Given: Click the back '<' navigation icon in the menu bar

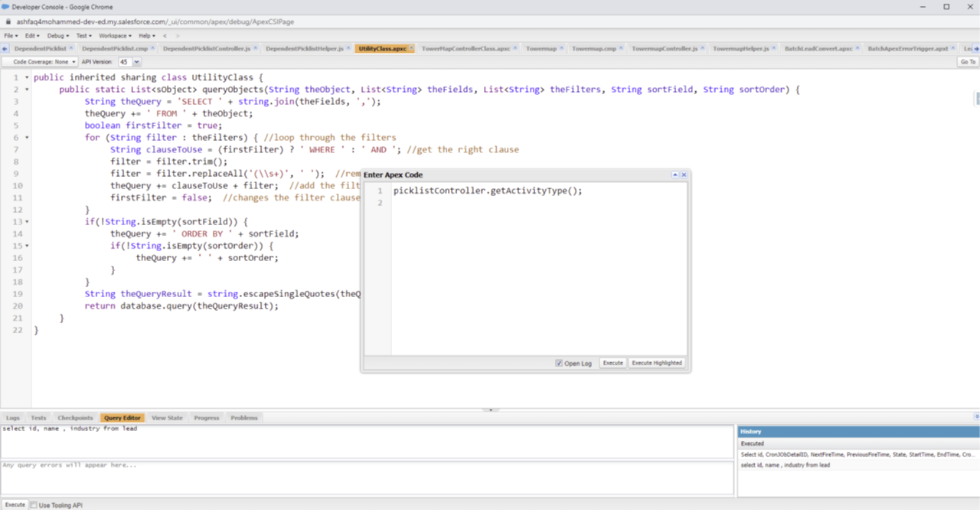Looking at the screenshot, I should click(x=165, y=35).
